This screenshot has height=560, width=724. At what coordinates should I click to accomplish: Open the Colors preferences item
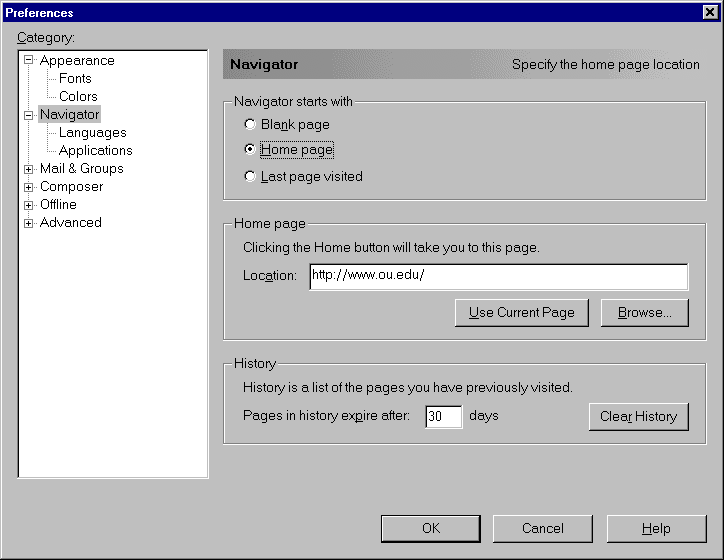click(78, 97)
